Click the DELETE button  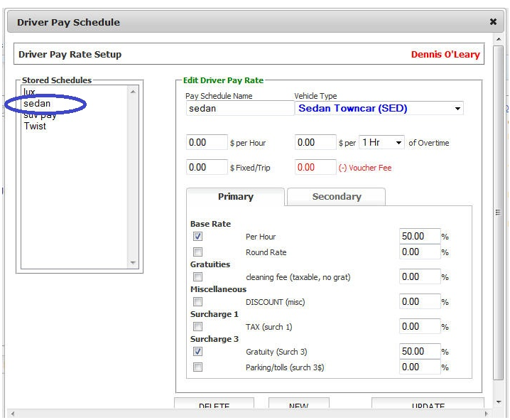214,406
